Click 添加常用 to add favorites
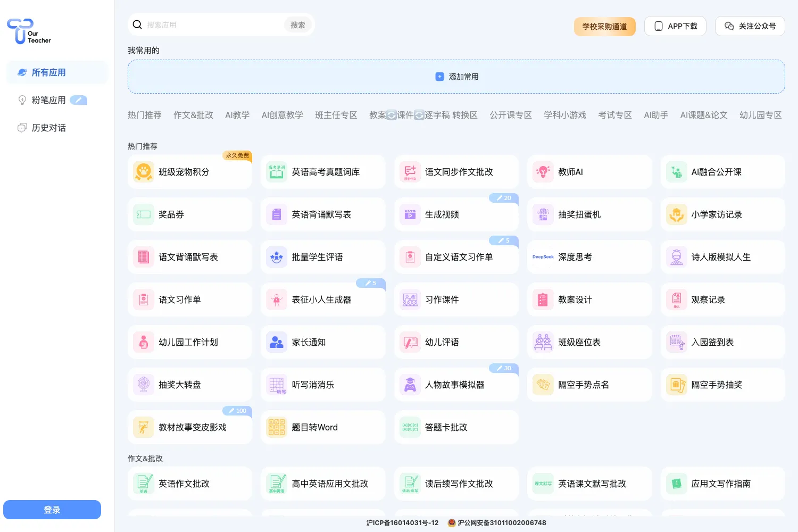Image resolution: width=798 pixels, height=532 pixels. 456,77
